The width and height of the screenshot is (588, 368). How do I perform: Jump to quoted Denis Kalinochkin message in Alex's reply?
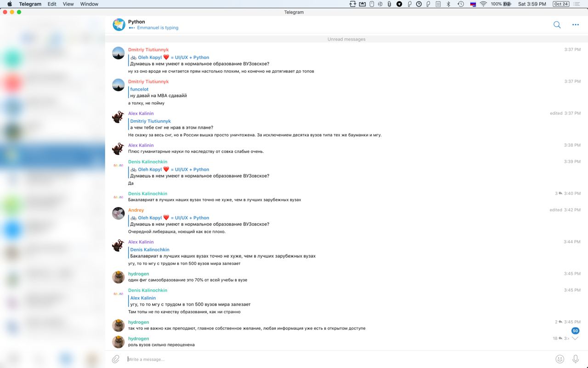coord(223,253)
